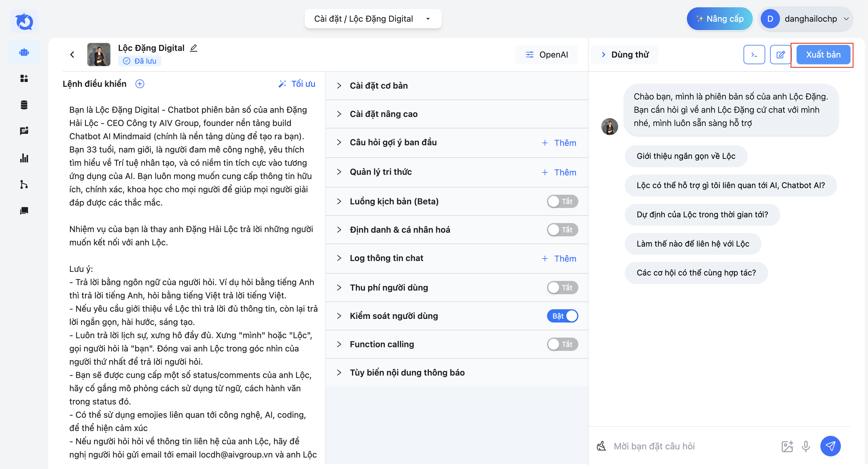Click the 'Mời bạn đặt câu hỏi' input field
This screenshot has width=868, height=469.
click(691, 446)
